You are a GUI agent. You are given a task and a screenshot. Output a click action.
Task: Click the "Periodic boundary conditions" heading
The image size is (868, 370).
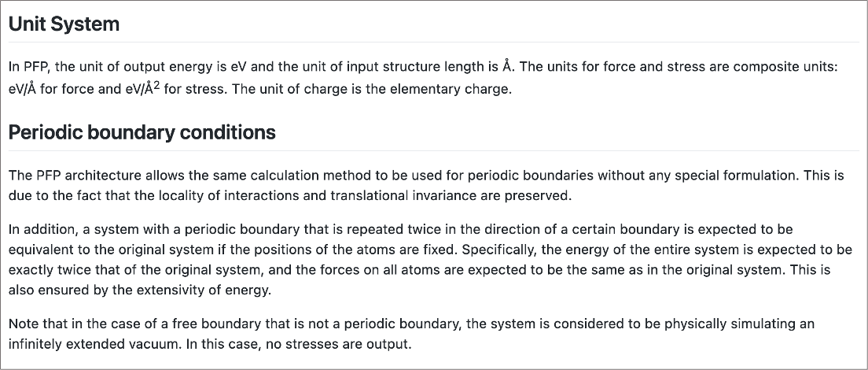tap(142, 131)
